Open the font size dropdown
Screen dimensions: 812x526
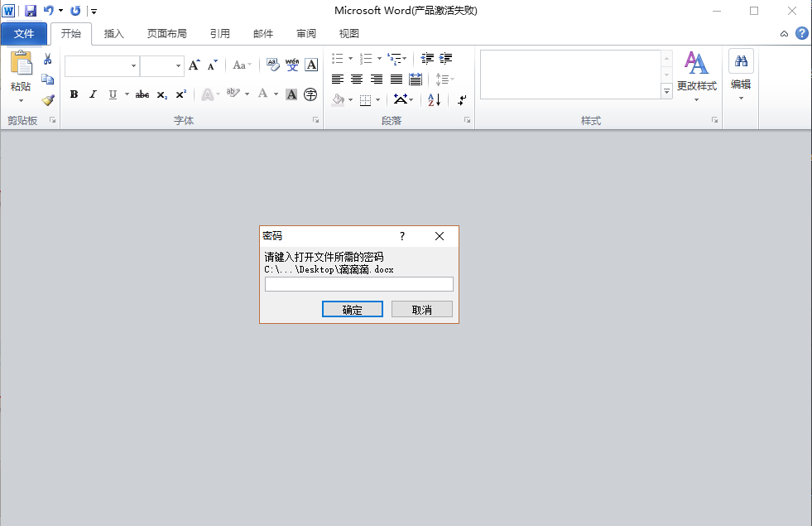pos(178,65)
